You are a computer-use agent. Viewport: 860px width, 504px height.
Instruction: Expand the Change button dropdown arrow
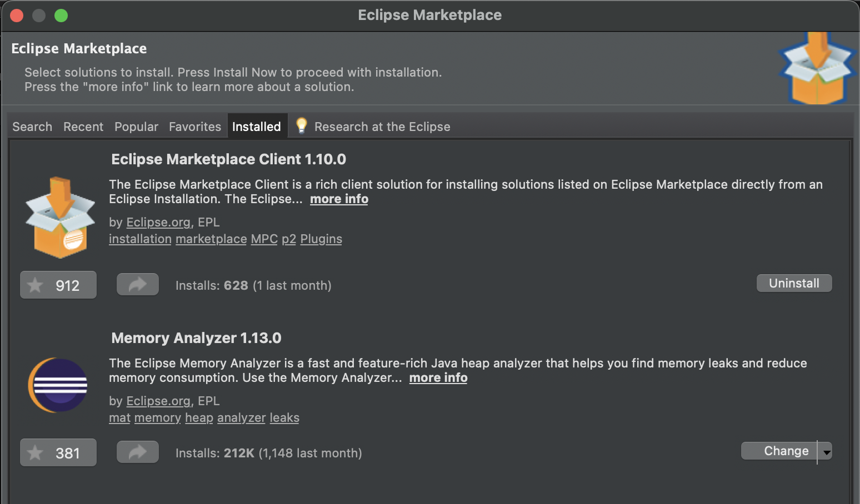827,452
